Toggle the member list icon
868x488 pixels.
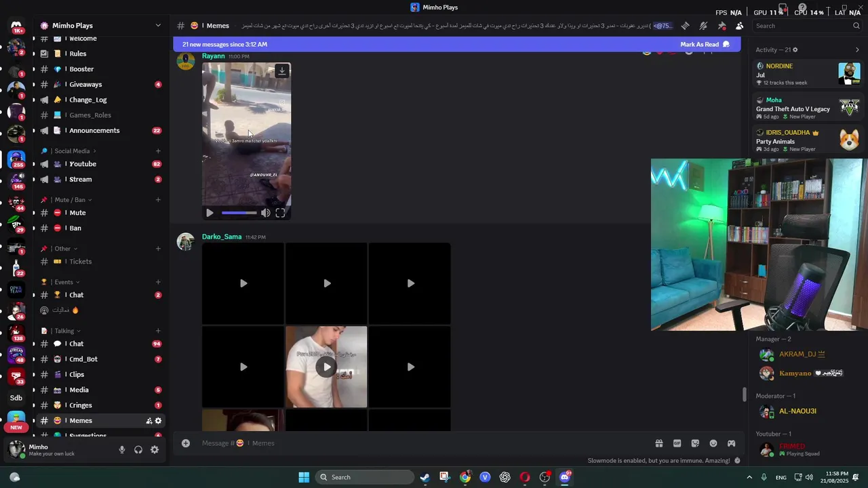(x=739, y=26)
